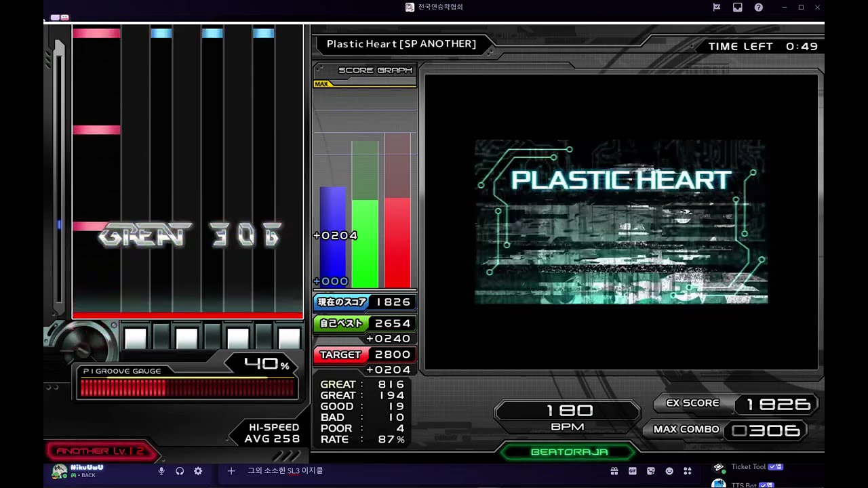Screen dimensions: 868x488
Task: Mute the microphone in the Discord user panel
Action: 161,471
